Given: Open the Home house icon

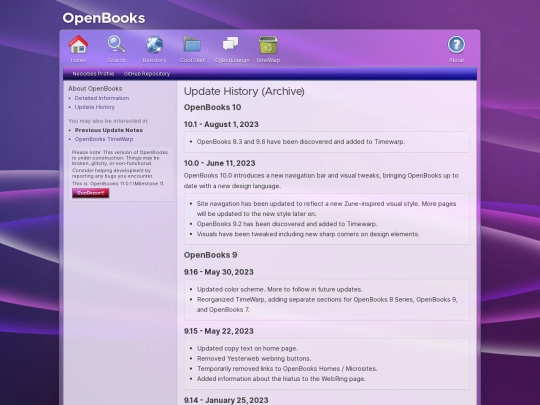Looking at the screenshot, I should (78, 45).
